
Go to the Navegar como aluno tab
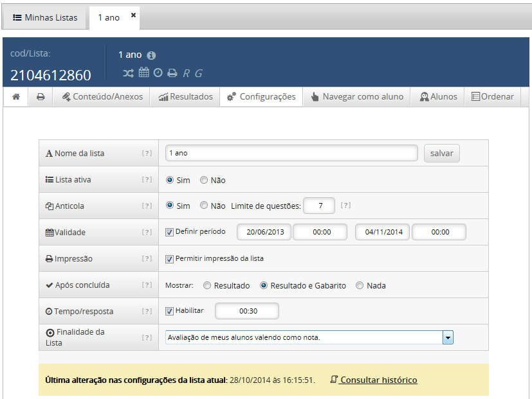[357, 97]
